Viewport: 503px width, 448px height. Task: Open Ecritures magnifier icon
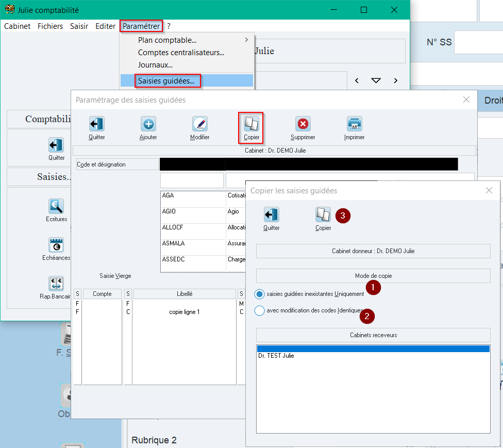(x=56, y=206)
